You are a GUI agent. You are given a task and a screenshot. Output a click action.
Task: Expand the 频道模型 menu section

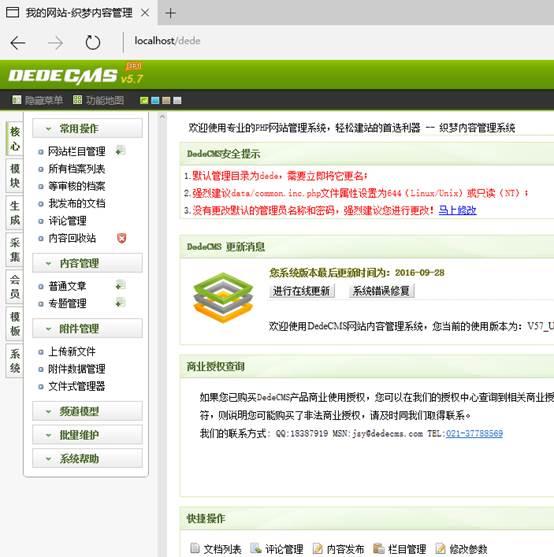pyautogui.click(x=87, y=411)
